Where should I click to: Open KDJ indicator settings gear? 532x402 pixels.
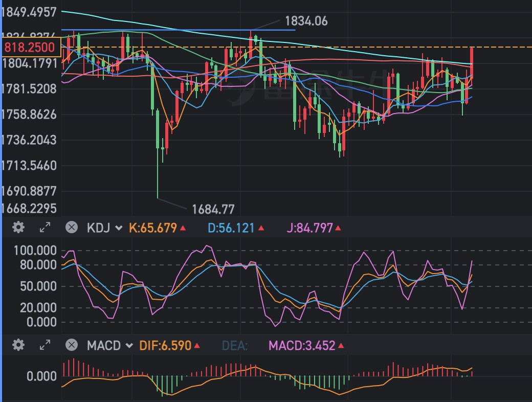coord(18,227)
